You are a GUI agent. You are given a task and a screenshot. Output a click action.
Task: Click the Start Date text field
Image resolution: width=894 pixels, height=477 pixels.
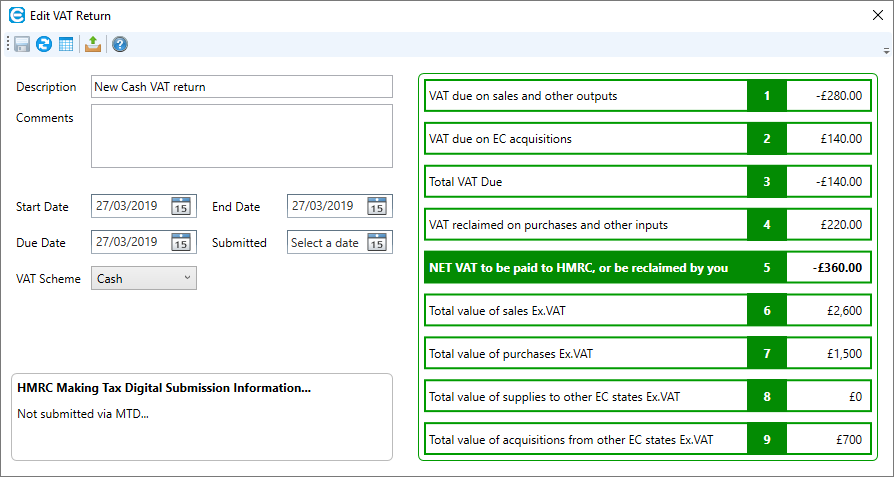130,206
